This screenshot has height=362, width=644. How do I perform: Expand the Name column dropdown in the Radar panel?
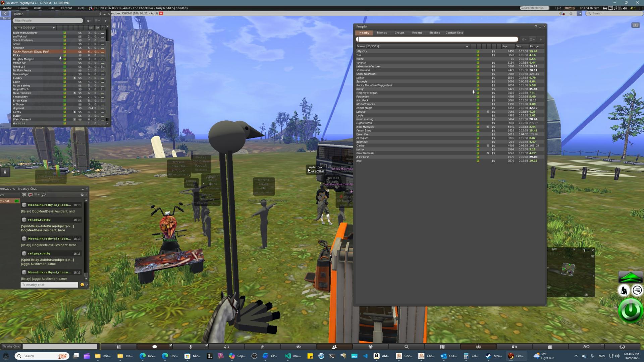point(54,28)
